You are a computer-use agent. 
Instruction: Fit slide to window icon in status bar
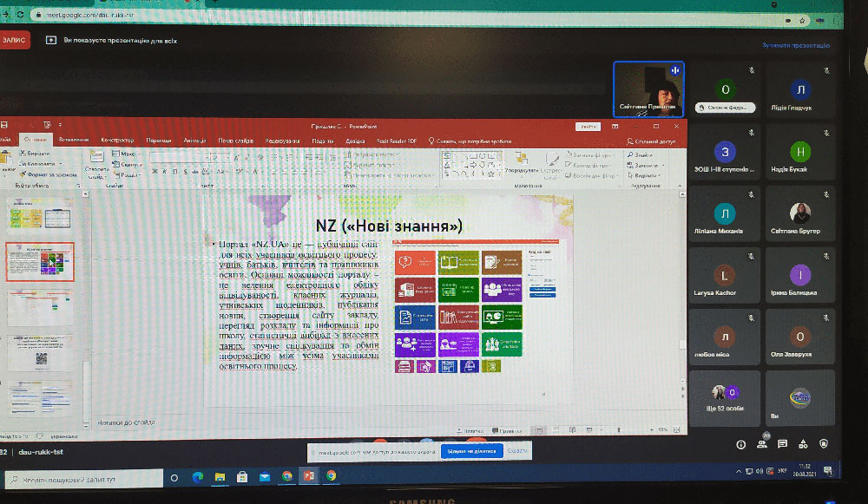tap(676, 430)
